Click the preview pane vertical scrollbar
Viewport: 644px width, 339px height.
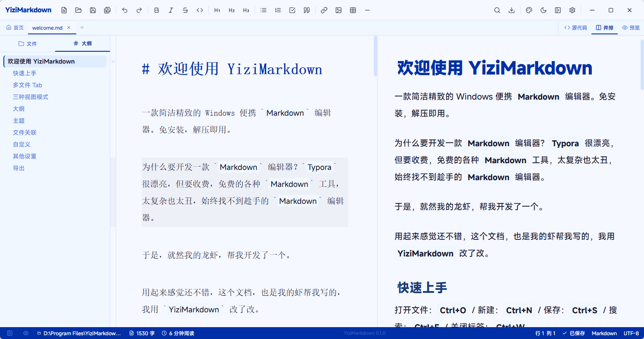[642, 64]
